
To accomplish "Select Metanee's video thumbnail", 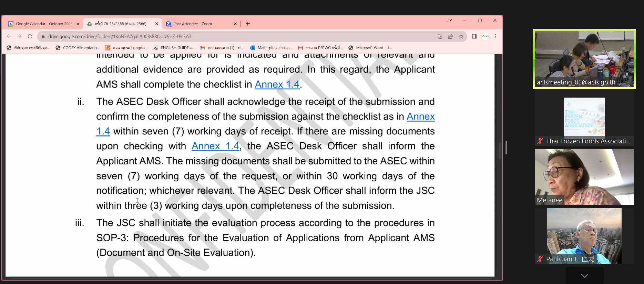I will (584, 177).
